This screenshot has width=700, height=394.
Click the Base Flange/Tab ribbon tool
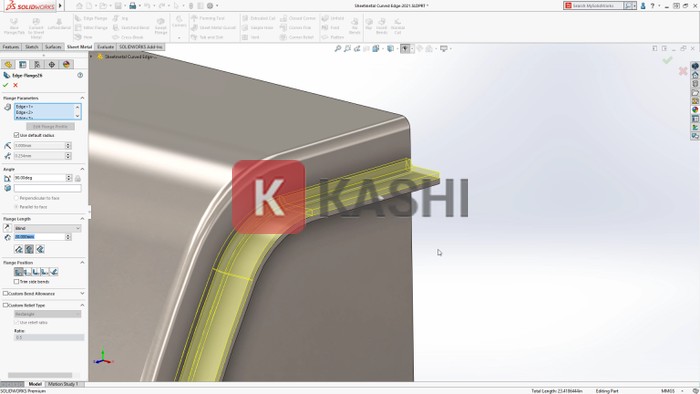click(x=14, y=26)
